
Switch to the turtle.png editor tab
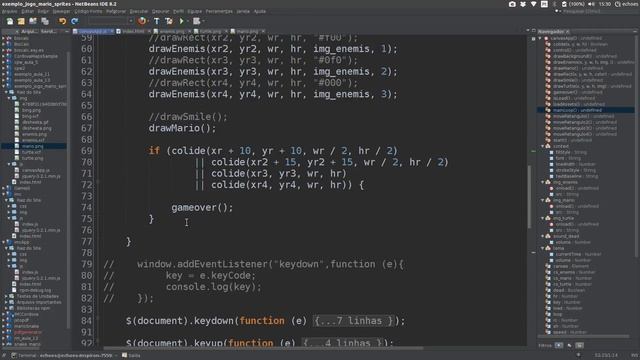tap(210, 31)
